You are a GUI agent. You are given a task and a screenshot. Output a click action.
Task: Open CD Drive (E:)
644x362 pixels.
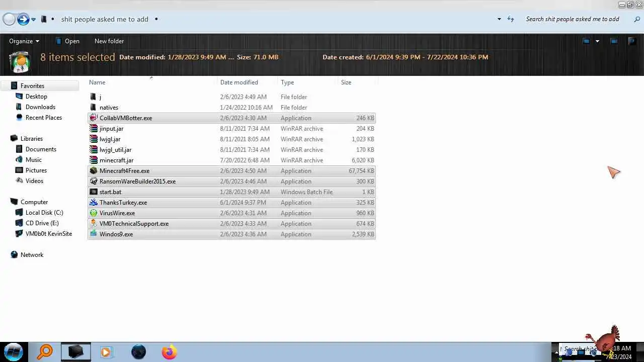tap(42, 223)
